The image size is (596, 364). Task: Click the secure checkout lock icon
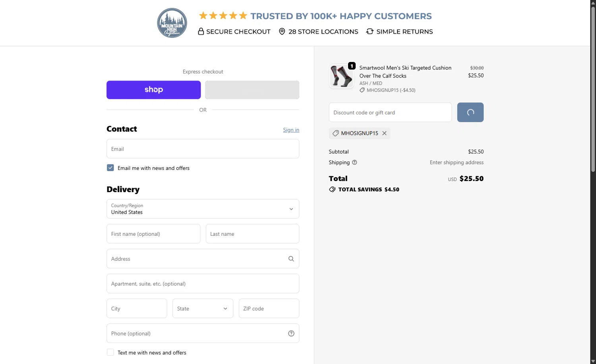coord(201,32)
